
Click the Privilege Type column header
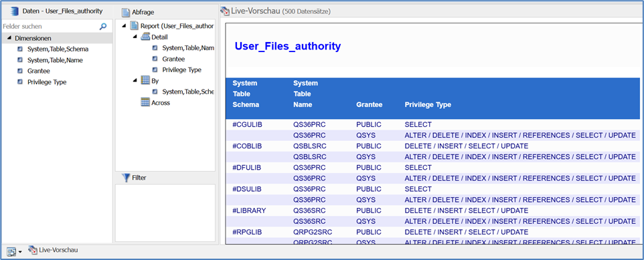tap(428, 104)
